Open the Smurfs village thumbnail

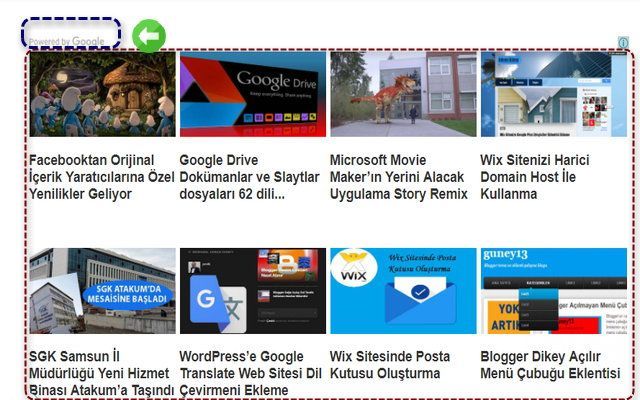click(102, 94)
